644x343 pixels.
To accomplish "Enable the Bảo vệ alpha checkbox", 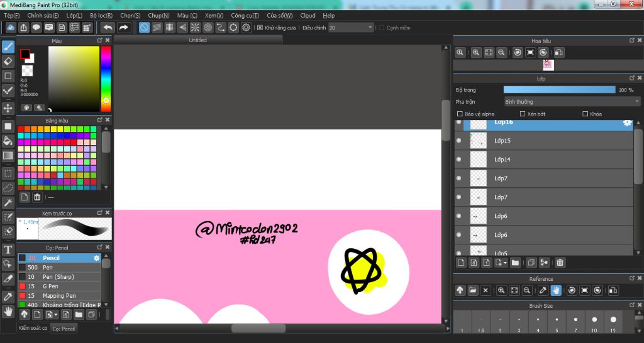I will 460,114.
